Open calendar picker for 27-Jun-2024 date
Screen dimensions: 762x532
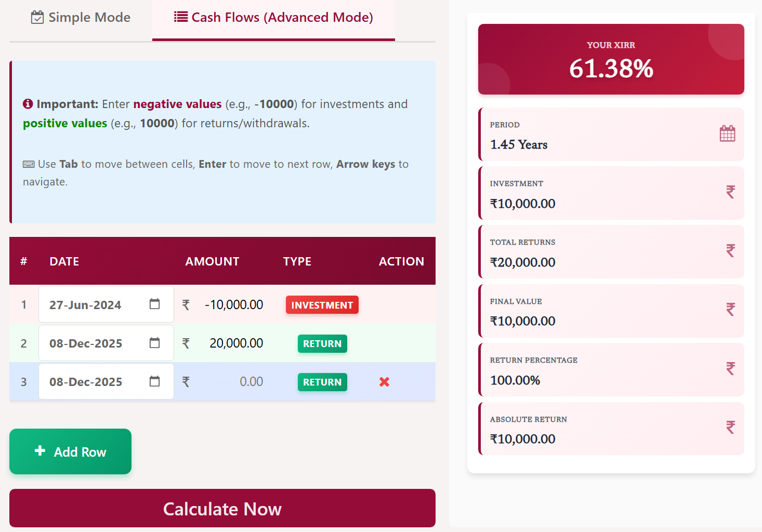pyautogui.click(x=154, y=304)
